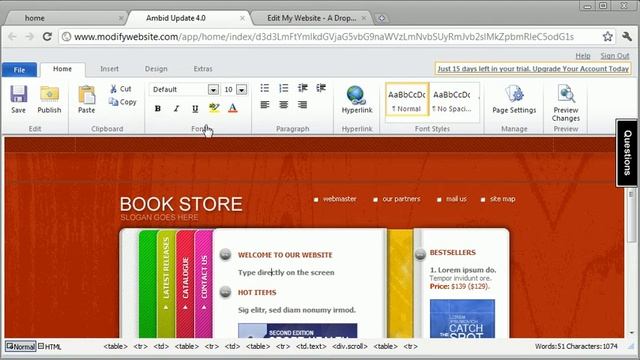The height and width of the screenshot is (360, 640).
Task: Apply the No Spacing font style
Action: pyautogui.click(x=452, y=100)
